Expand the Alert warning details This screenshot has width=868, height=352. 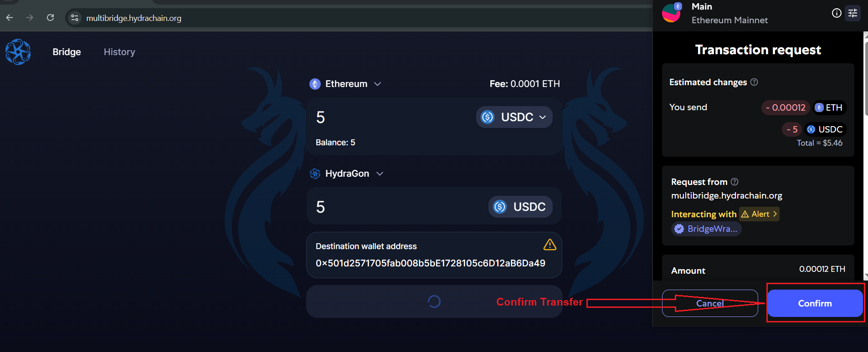[x=759, y=214]
